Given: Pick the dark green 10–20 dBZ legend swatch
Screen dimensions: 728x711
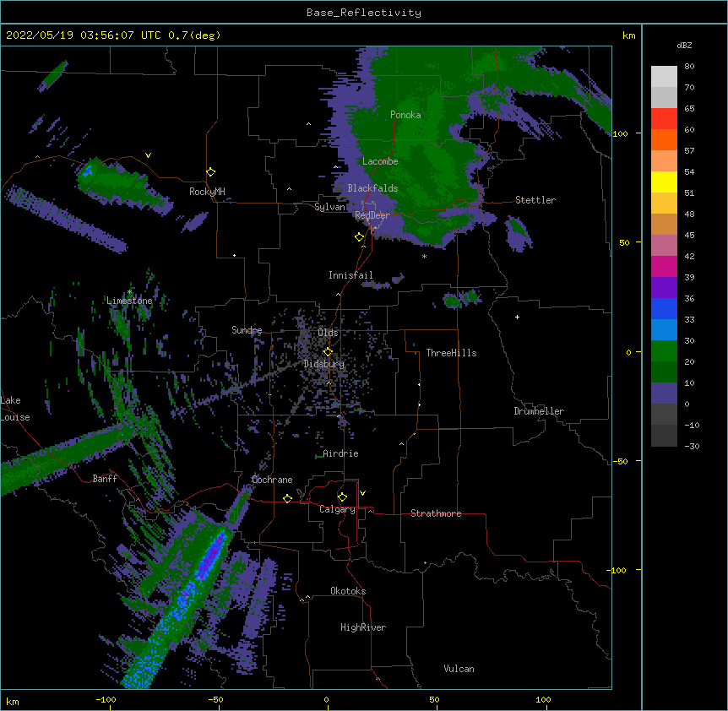Looking at the screenshot, I should [x=664, y=372].
